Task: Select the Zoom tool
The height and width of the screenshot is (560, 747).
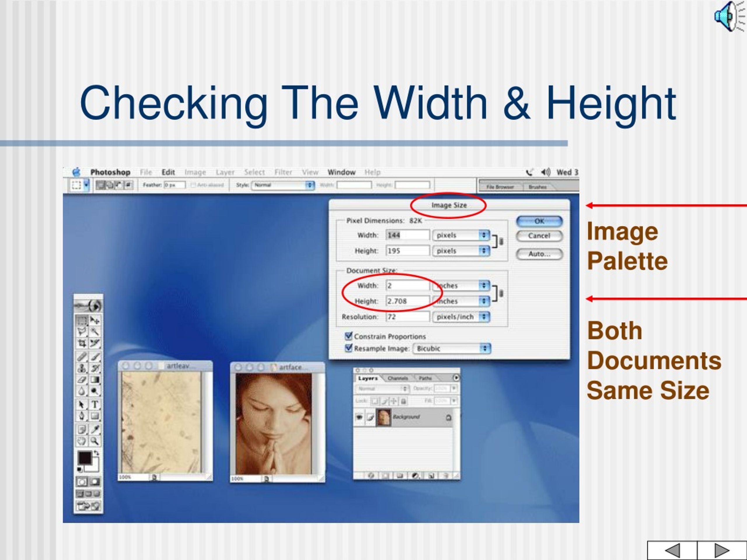Action: click(x=95, y=441)
